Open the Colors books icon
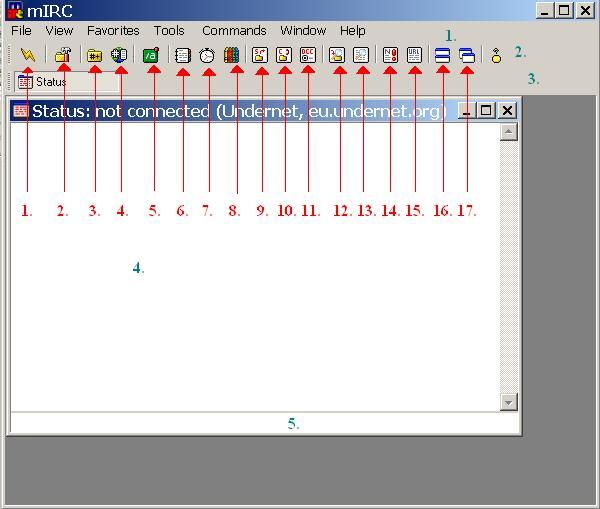Screen dimensions: 600x509 click(x=232, y=56)
